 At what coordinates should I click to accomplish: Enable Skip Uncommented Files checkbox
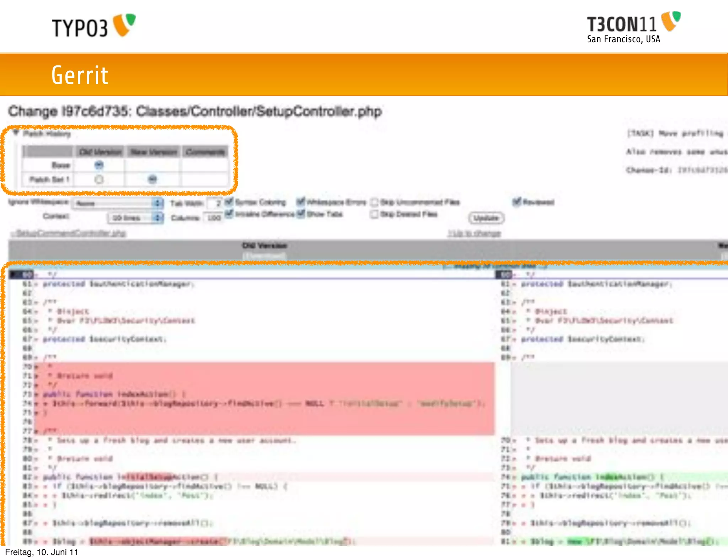374,202
